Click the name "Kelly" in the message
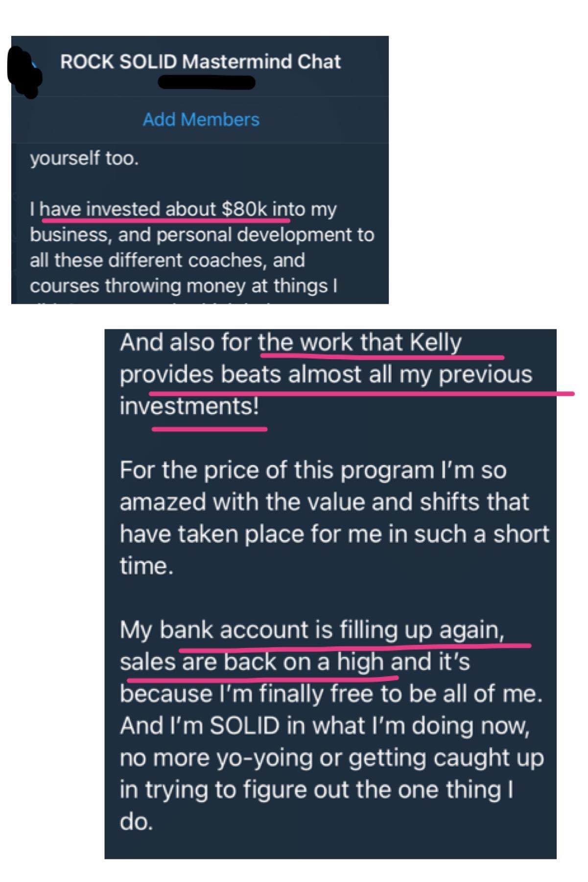Screen dimensions: 588x882 click(435, 342)
